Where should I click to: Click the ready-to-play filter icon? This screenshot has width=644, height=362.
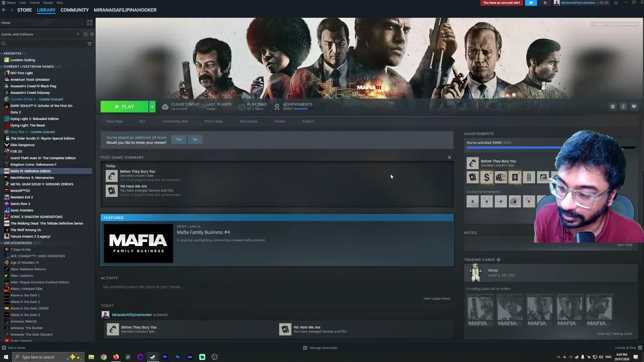point(92,34)
